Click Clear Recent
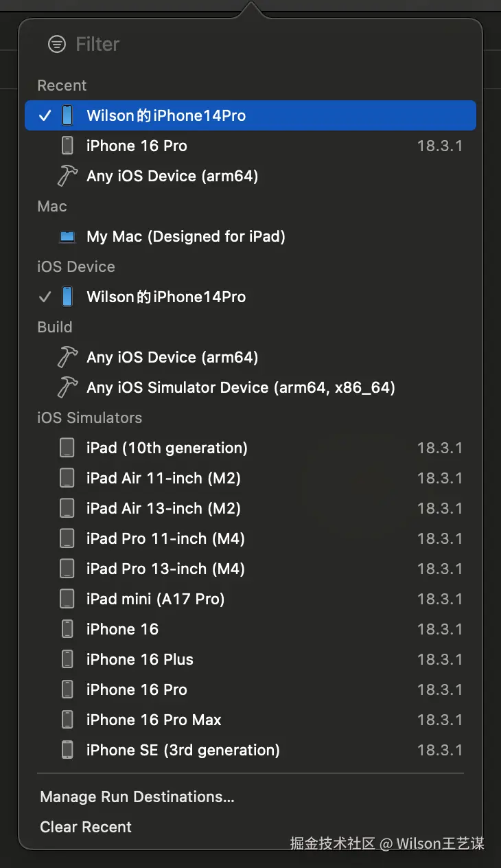501x868 pixels. (86, 827)
